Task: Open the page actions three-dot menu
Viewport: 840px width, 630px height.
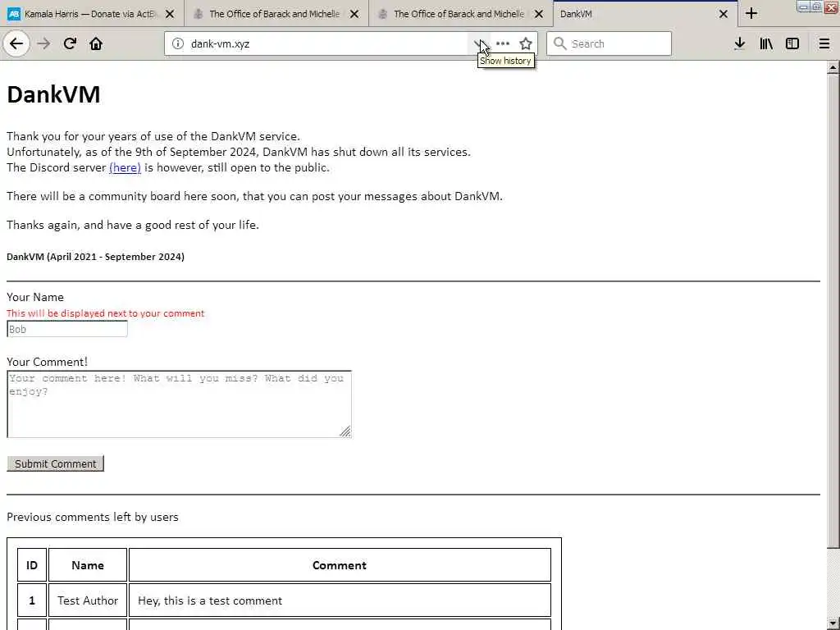Action: 503,43
